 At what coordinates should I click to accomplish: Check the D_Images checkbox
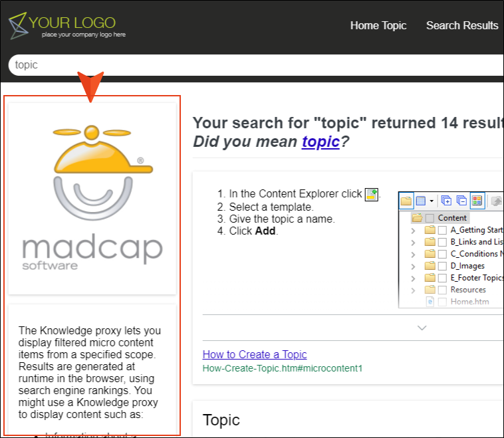442,266
